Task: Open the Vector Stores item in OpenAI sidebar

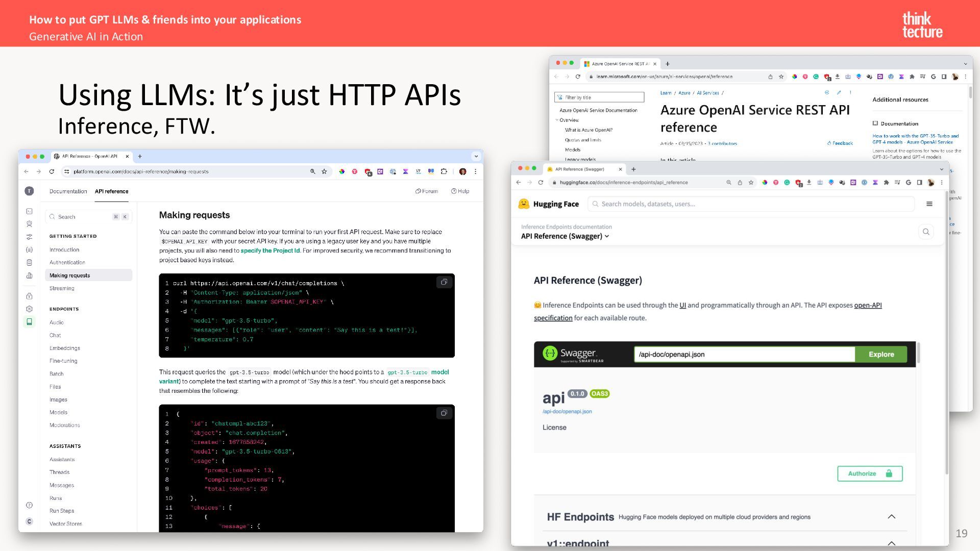Action: 65,523
